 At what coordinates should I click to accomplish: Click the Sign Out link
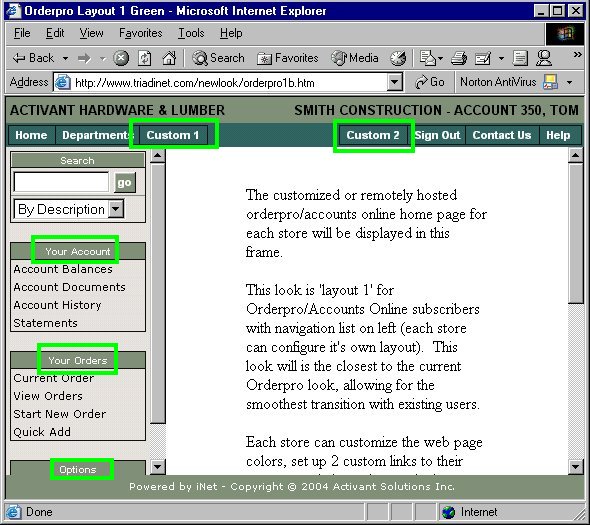[438, 135]
